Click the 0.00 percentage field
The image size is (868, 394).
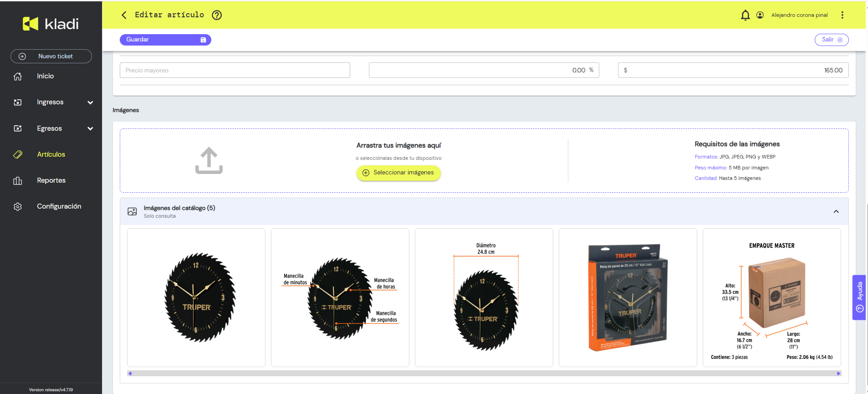[484, 70]
